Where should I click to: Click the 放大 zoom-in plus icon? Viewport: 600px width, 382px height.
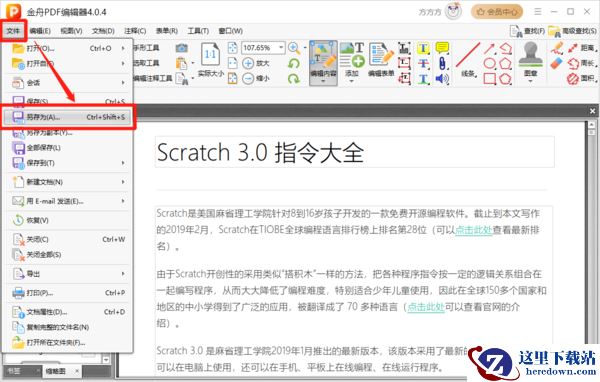pos(248,63)
